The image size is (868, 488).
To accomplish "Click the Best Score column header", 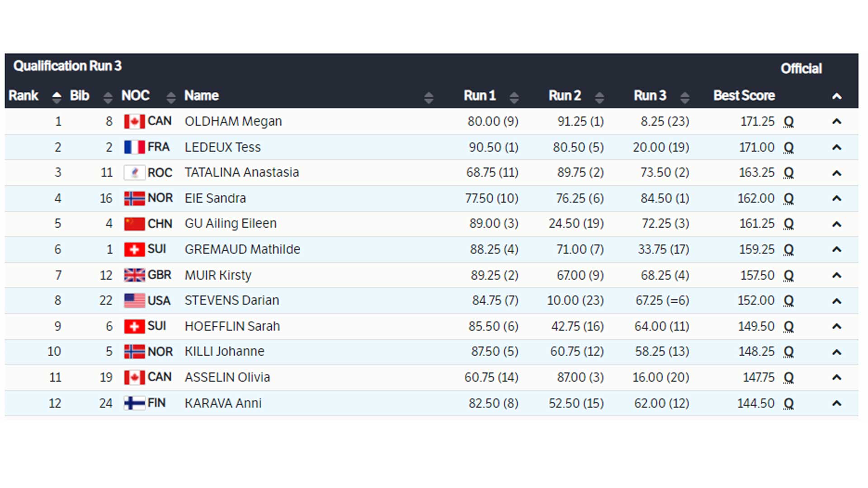I will point(744,96).
